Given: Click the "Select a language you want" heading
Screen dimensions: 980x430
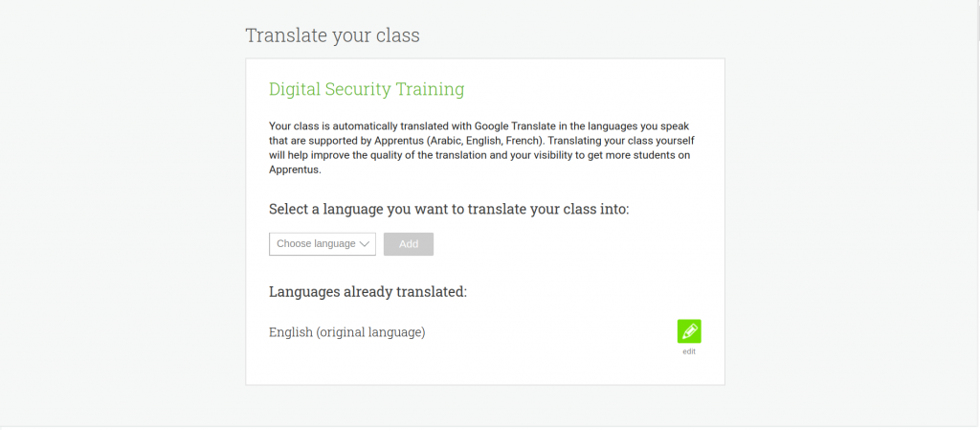Looking at the screenshot, I should tap(449, 209).
